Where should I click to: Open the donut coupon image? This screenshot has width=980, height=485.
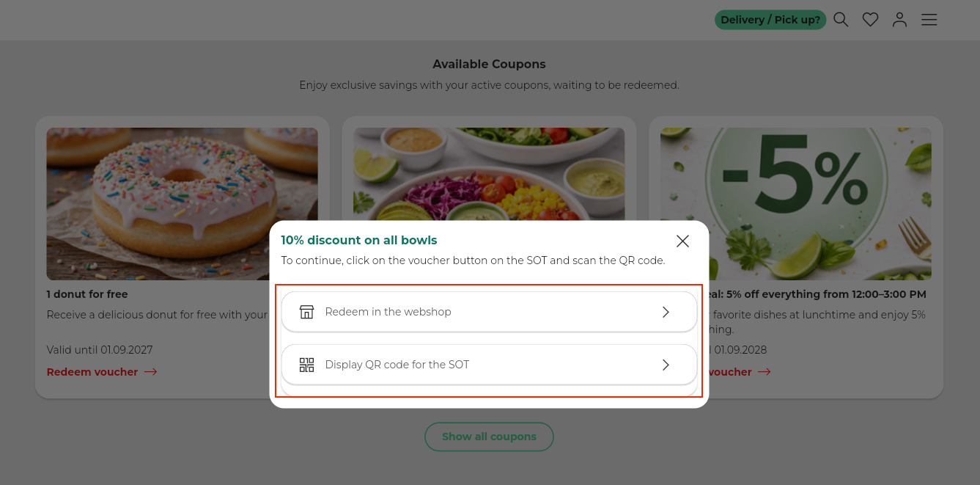coord(182,203)
